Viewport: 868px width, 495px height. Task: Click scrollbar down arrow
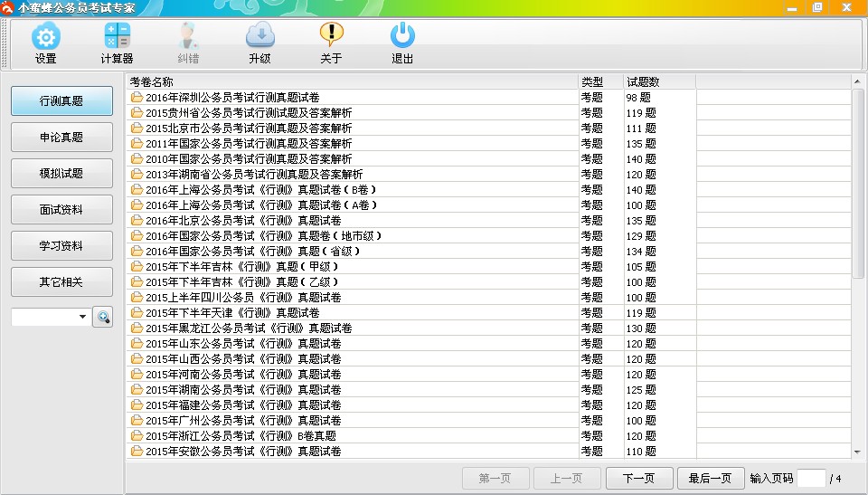tap(857, 452)
